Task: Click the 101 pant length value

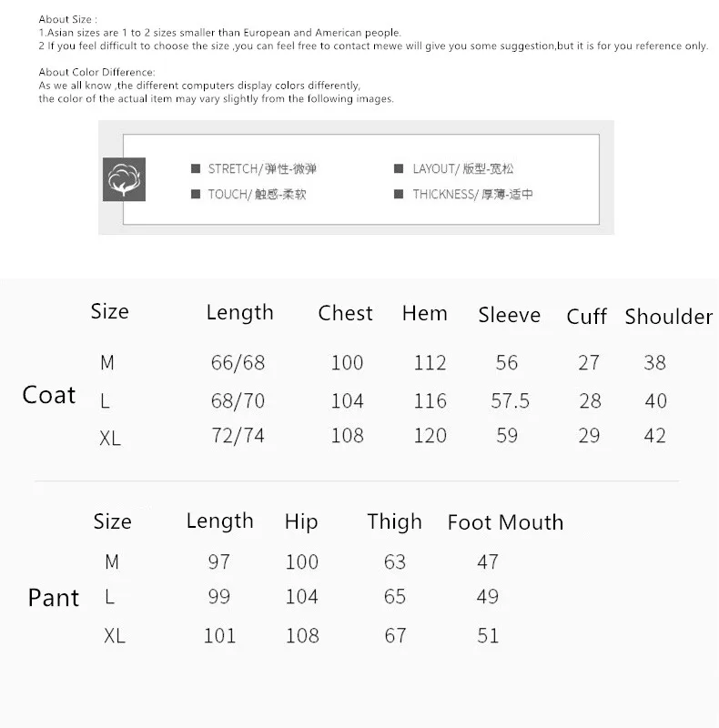Action: click(219, 635)
